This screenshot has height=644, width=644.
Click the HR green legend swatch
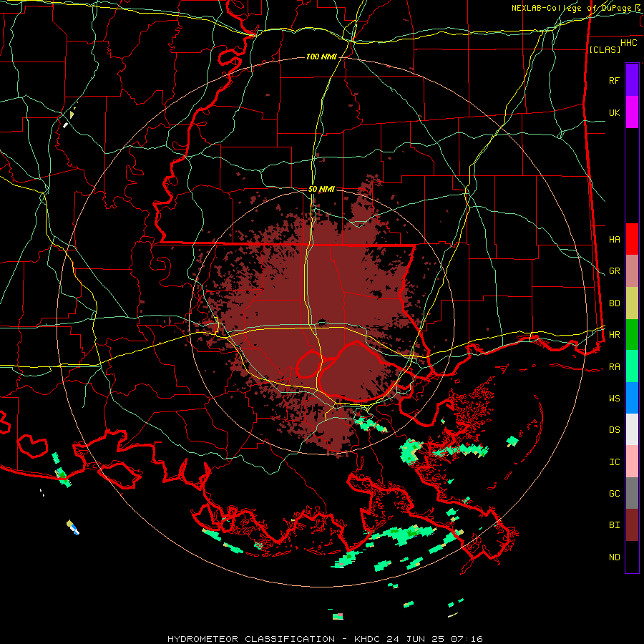632,335
